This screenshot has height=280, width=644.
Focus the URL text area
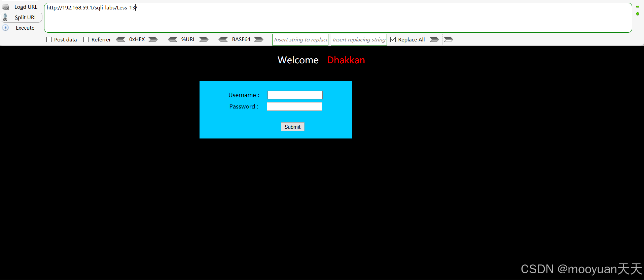click(x=338, y=18)
